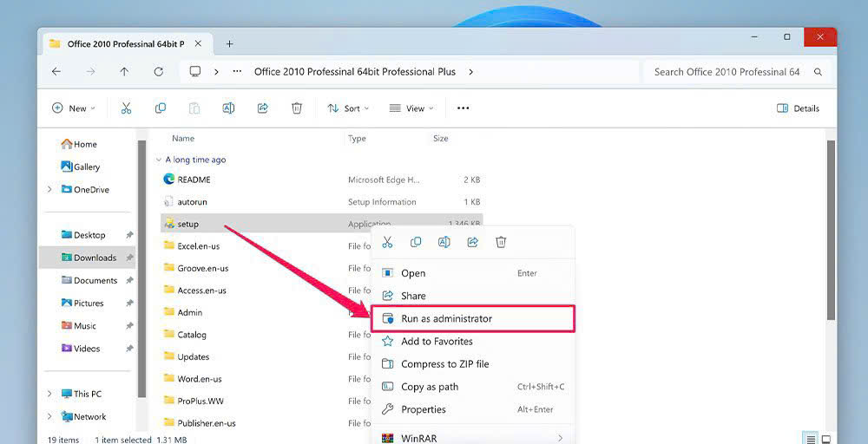Click the Rename icon in the toolbar
Viewport: 868px width, 444px height.
coord(228,108)
